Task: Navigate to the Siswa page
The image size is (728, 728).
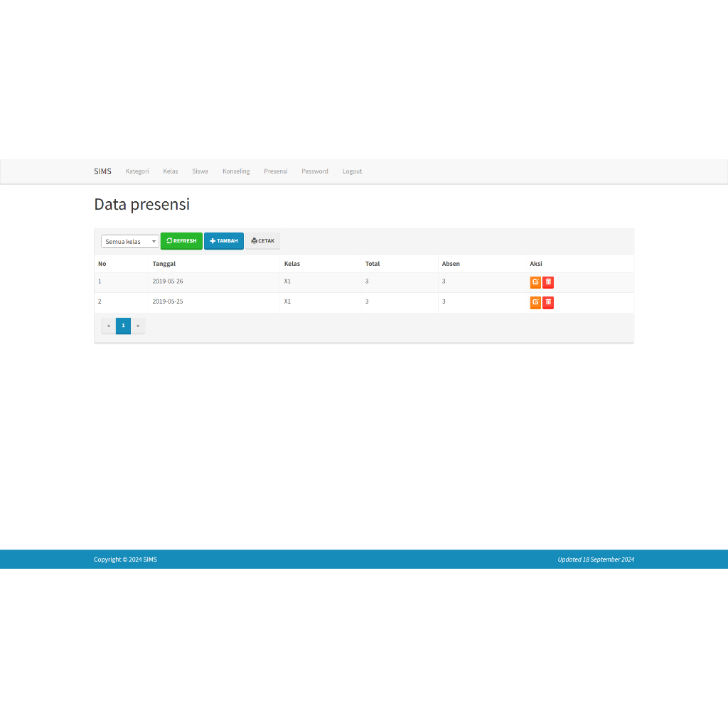Action: coord(200,171)
